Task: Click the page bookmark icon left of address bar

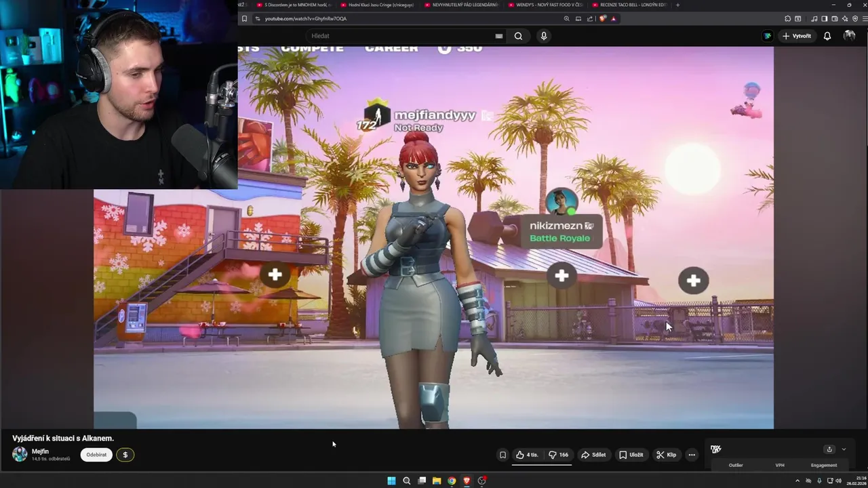Action: (245, 18)
